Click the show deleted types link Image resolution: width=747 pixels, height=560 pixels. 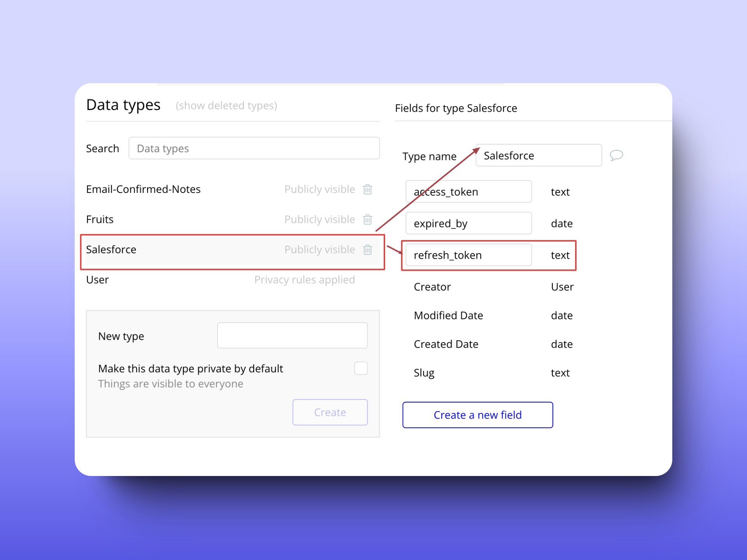[x=226, y=106]
